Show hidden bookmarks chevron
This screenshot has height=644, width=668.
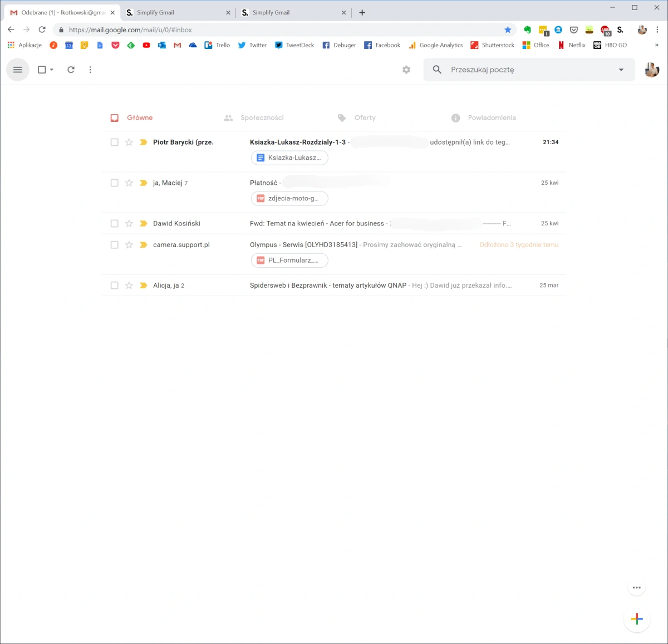[x=657, y=45]
